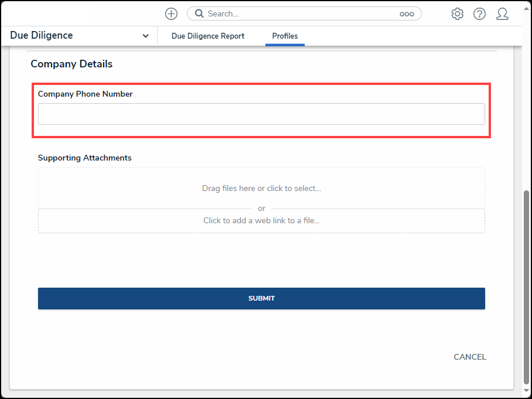Screen dimensions: 532x399
Task: Open the Due Diligence application selector
Action: [x=80, y=36]
